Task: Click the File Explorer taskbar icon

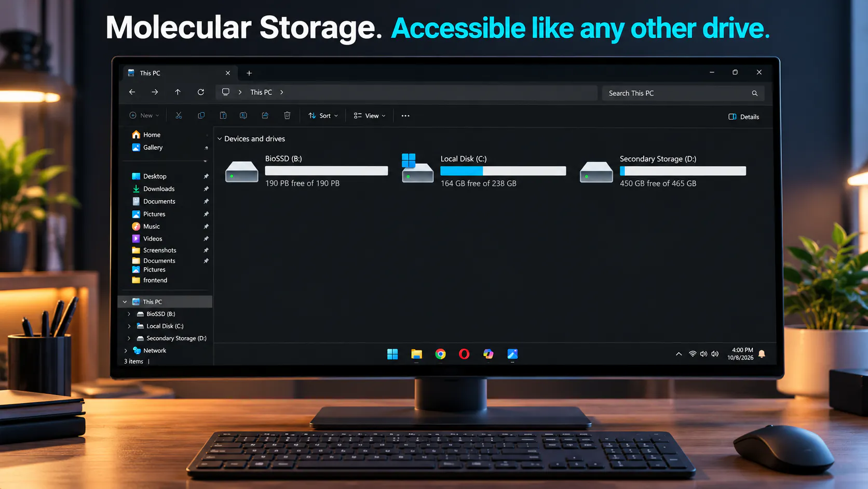Action: click(x=416, y=354)
